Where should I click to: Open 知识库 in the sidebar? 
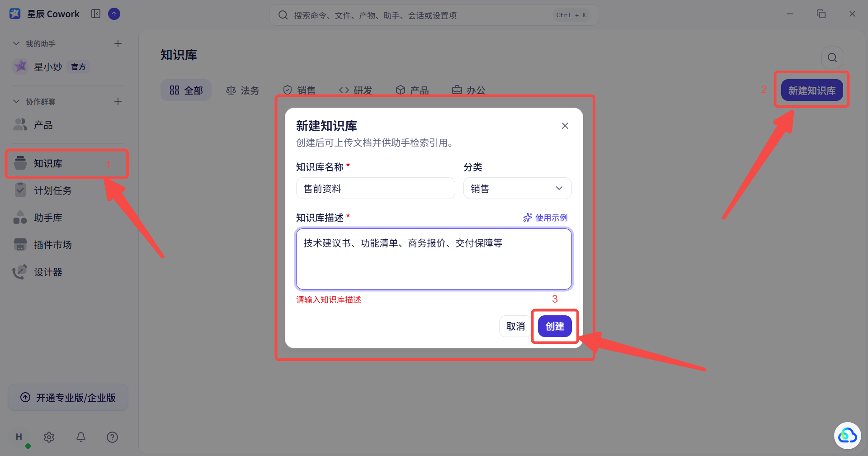point(67,163)
